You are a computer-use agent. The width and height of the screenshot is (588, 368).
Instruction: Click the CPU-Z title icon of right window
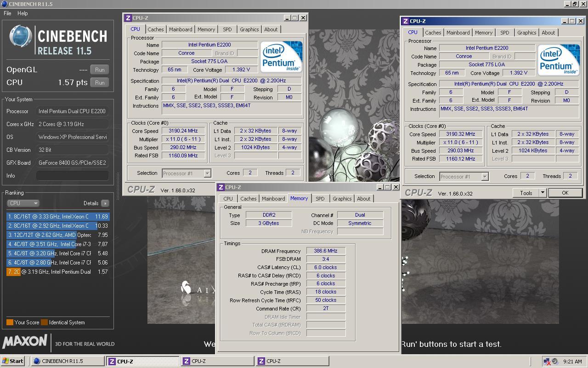pos(406,21)
